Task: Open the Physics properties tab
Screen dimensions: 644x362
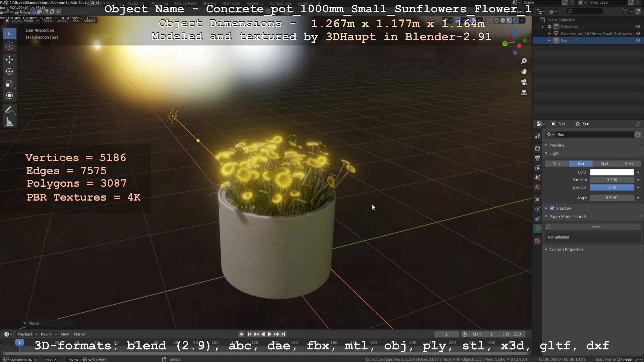Action: pos(537,209)
